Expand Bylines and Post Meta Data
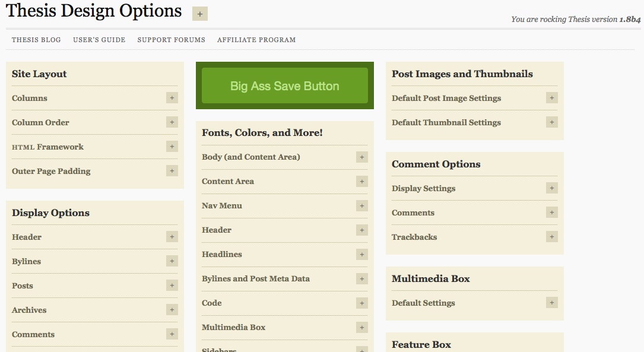644x352 pixels. [x=362, y=279]
